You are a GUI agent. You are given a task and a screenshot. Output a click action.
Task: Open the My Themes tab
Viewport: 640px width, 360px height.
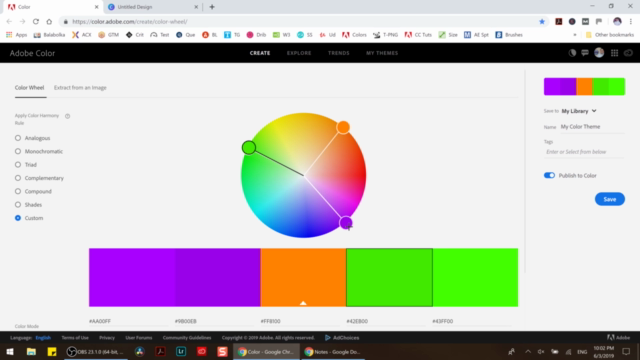tap(382, 53)
